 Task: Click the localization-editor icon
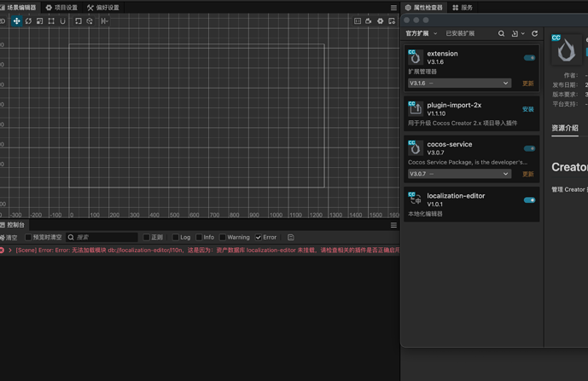(x=416, y=199)
